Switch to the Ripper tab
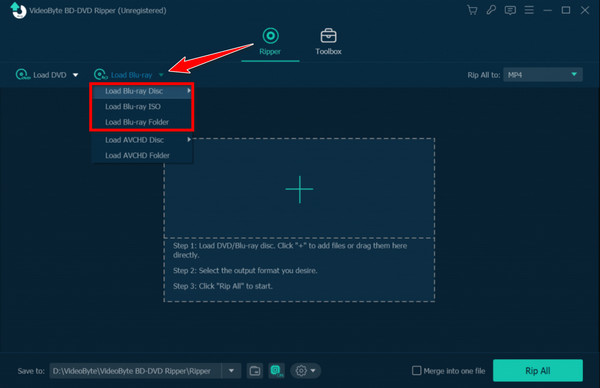Viewport: 600px width, 388px height. (270, 41)
